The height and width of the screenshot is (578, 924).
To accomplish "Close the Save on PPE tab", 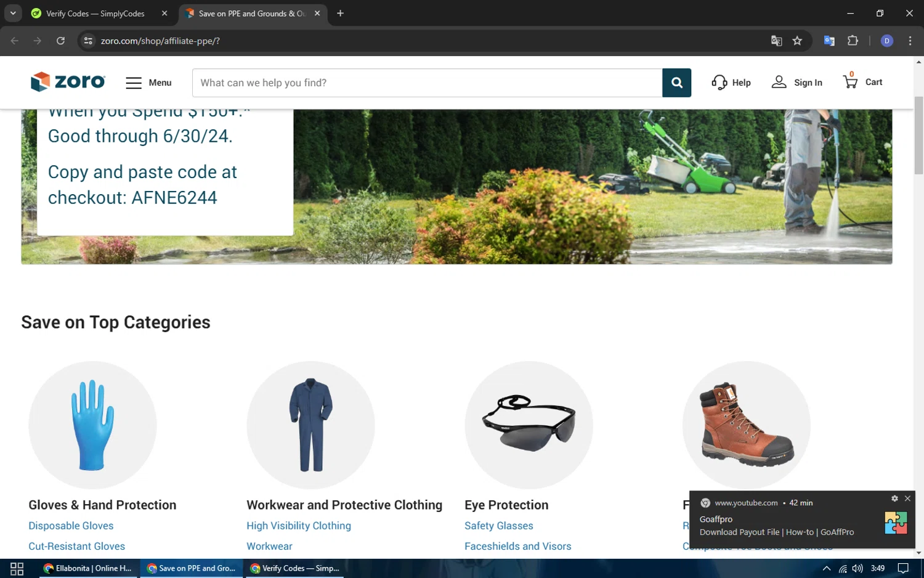I will tap(317, 14).
